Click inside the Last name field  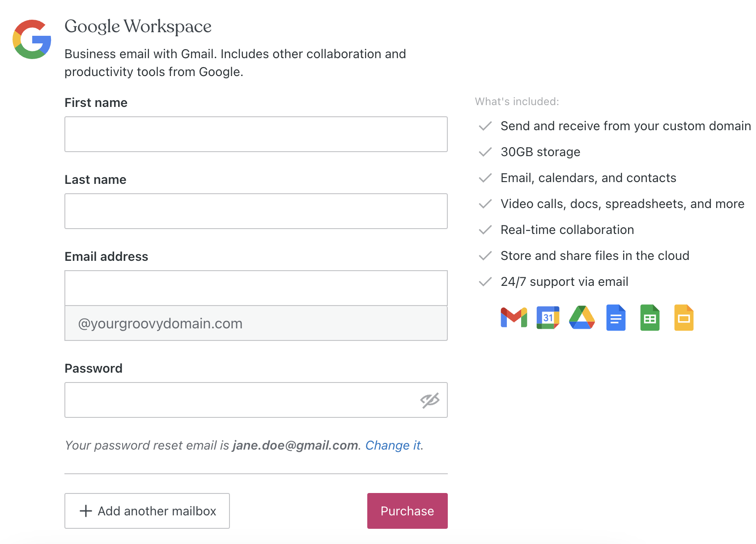coord(256,211)
